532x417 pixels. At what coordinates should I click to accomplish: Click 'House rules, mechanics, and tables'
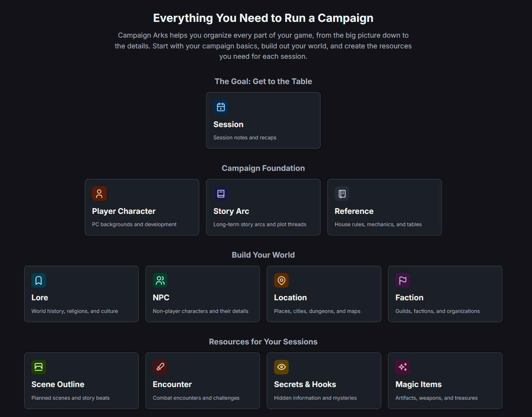click(378, 224)
